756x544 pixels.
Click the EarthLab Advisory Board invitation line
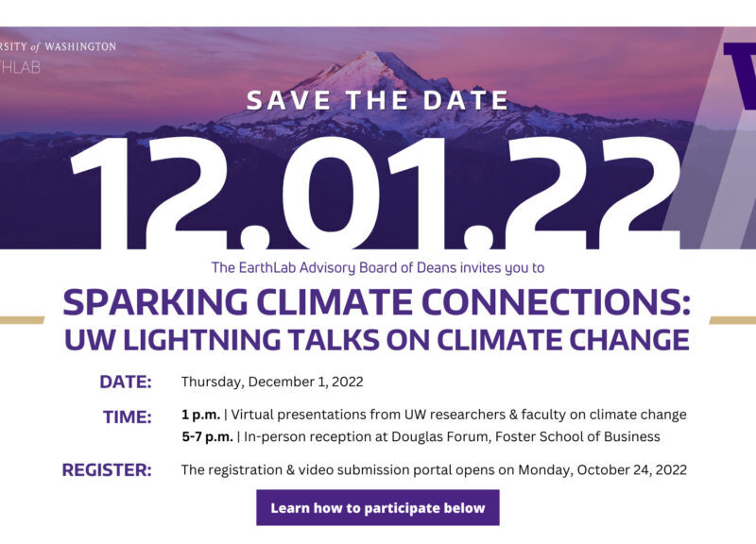(377, 268)
